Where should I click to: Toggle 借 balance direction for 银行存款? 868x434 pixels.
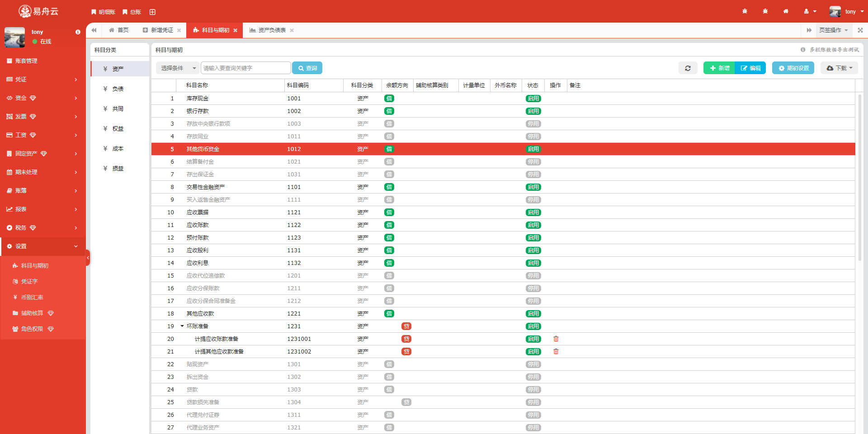(389, 111)
